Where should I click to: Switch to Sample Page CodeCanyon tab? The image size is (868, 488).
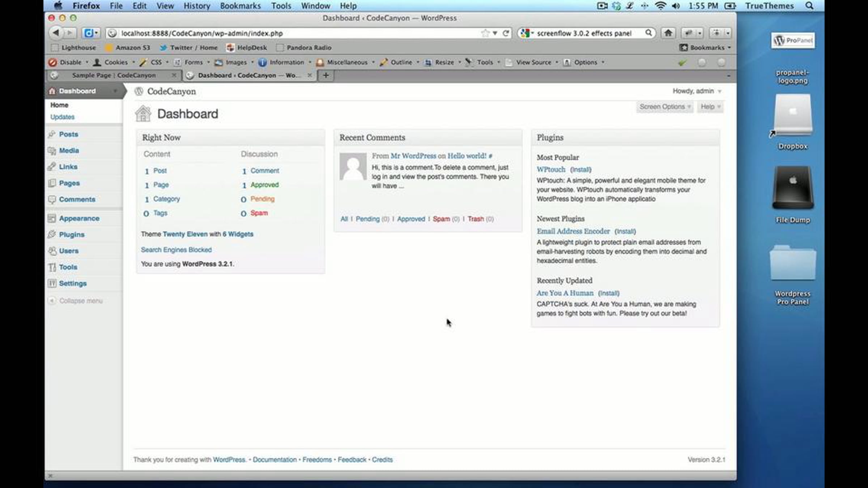[x=114, y=75]
